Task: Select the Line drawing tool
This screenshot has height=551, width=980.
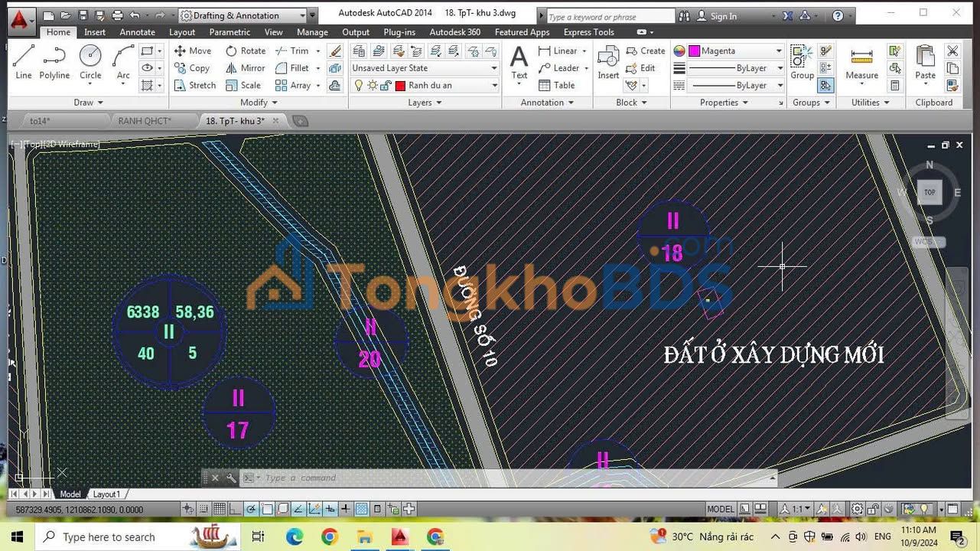Action: point(24,61)
